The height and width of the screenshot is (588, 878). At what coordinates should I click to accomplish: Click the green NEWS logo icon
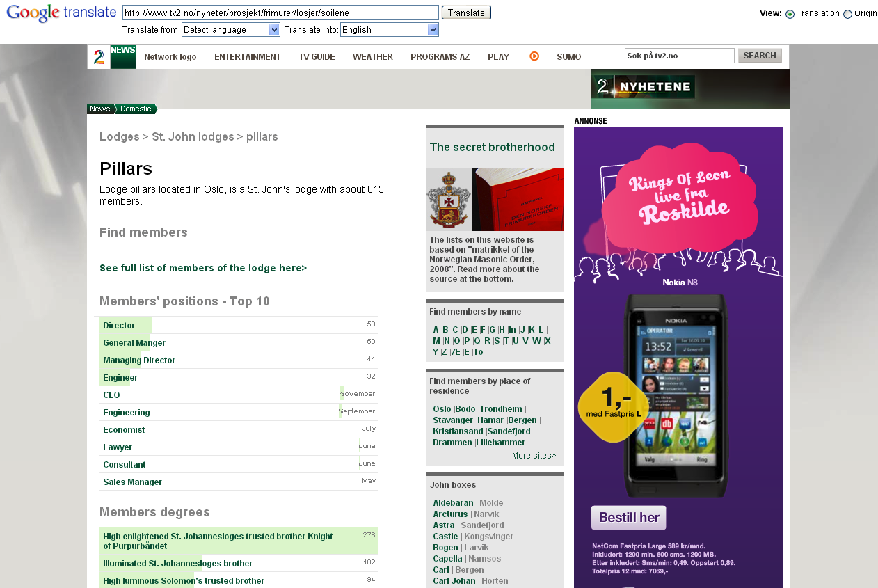pyautogui.click(x=123, y=56)
